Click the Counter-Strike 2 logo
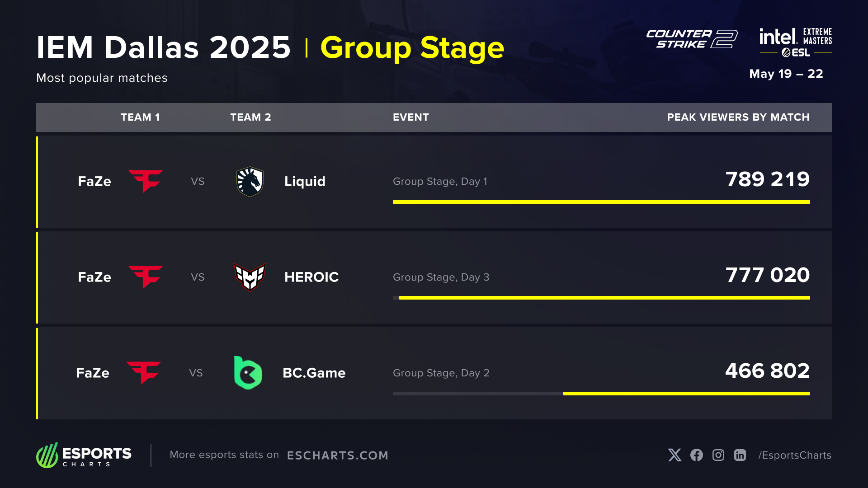This screenshot has height=488, width=868. click(692, 39)
